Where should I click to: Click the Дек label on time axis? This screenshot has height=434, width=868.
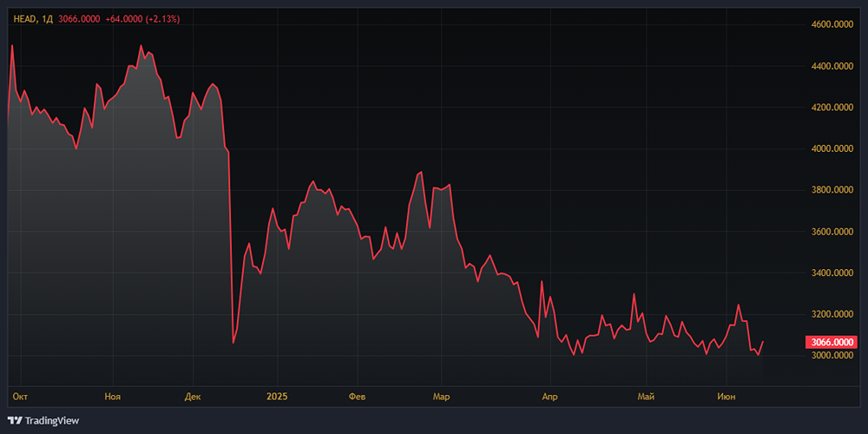coord(193,397)
